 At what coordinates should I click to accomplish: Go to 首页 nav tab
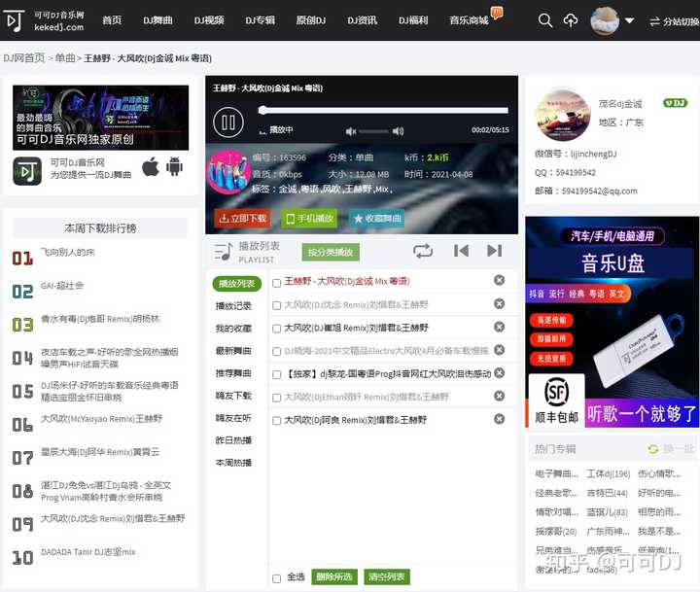(x=112, y=20)
